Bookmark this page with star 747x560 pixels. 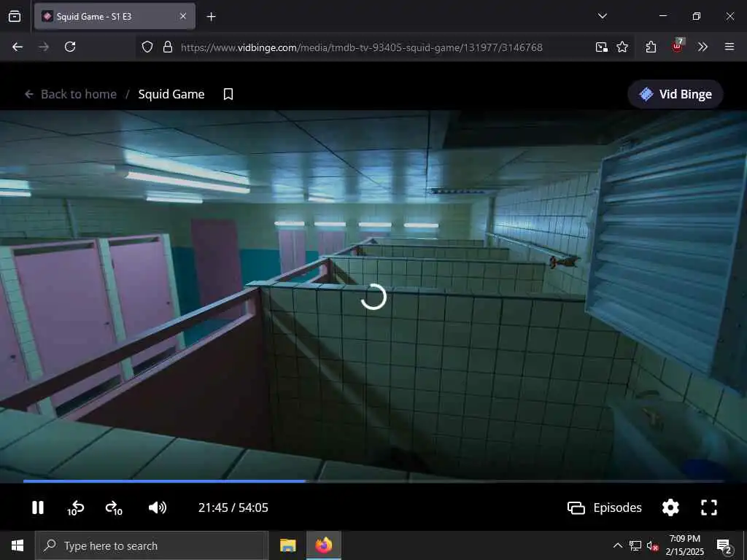coord(622,47)
